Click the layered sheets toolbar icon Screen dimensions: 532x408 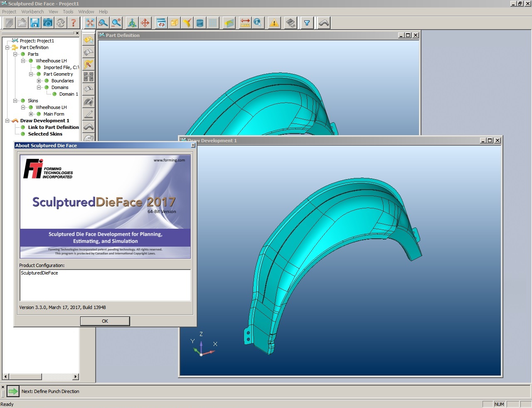coord(291,23)
